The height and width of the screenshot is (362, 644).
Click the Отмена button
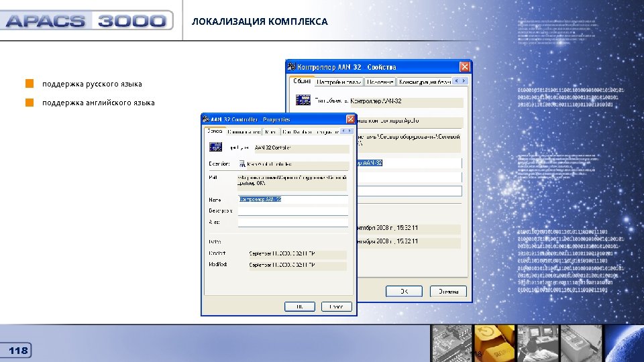[x=448, y=291]
